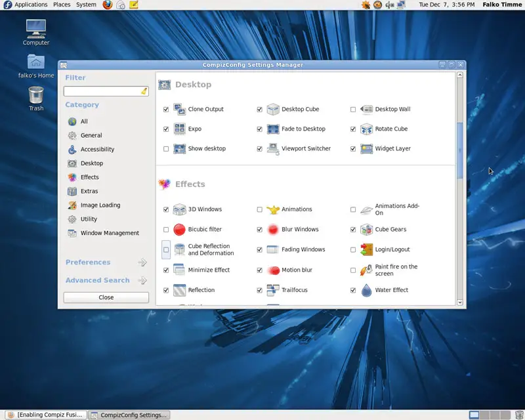Viewport: 525px width, 420px height.
Task: Expand the Advanced Search section arrow
Action: tap(142, 280)
